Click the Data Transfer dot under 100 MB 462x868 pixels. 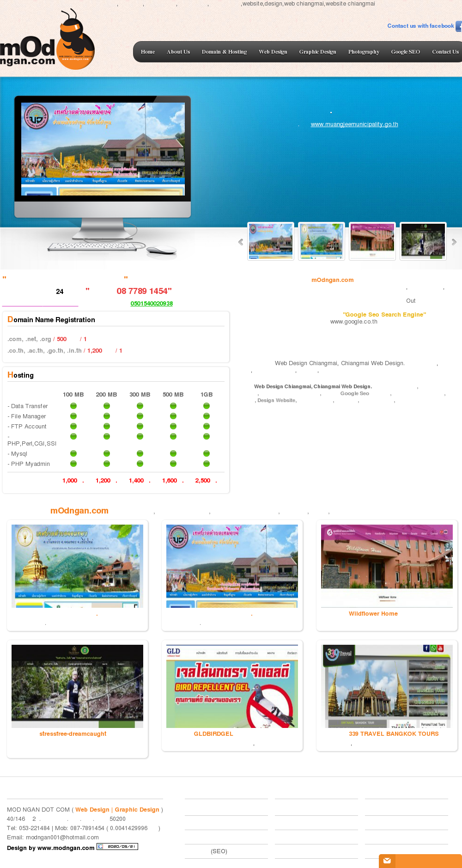coord(73,406)
